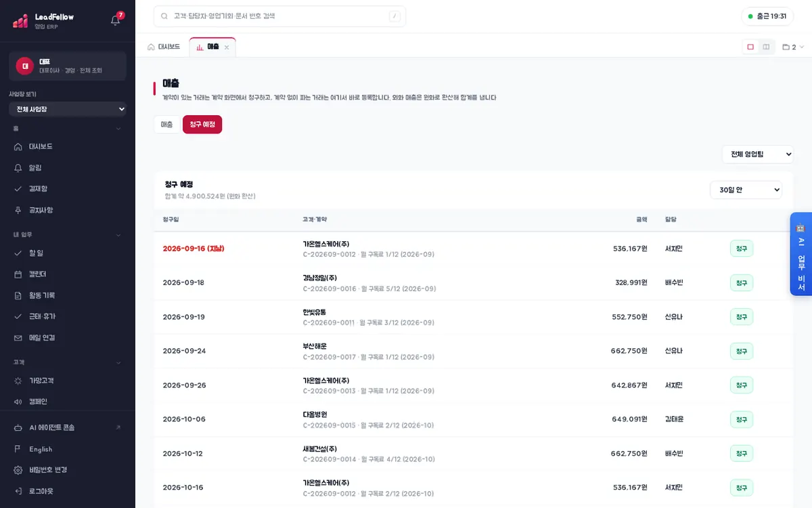Click the customer search input field
This screenshot has height=508, width=812.
coord(279,16)
